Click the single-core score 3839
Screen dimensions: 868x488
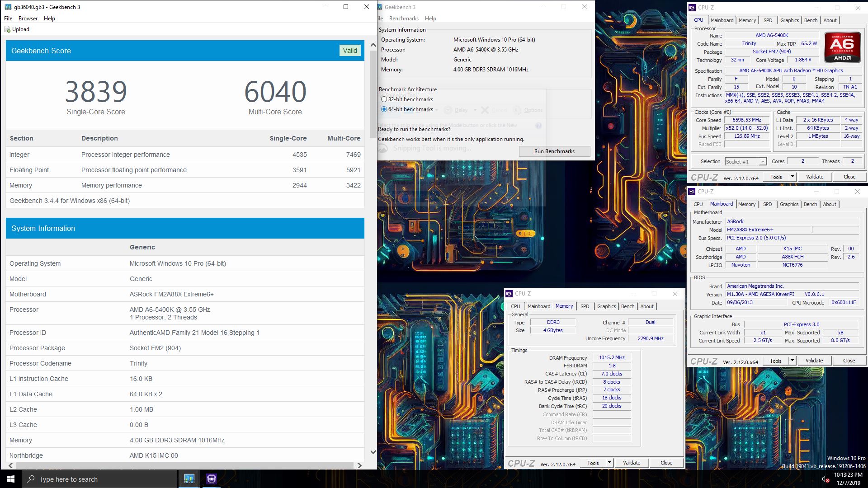96,92
